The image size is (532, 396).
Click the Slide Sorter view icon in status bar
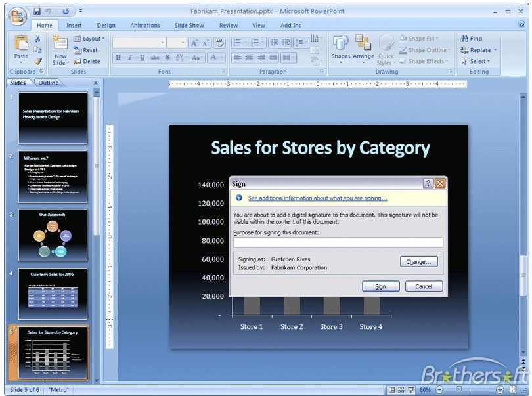click(401, 390)
